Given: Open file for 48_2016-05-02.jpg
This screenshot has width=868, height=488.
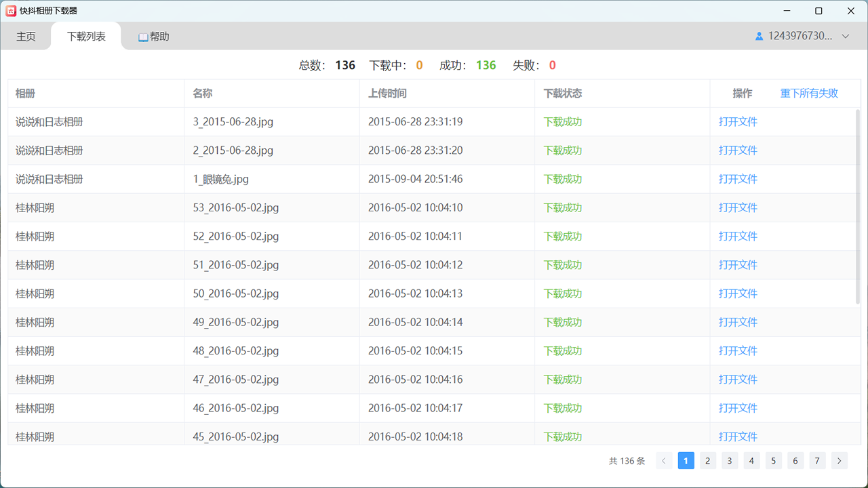Looking at the screenshot, I should click(x=738, y=351).
